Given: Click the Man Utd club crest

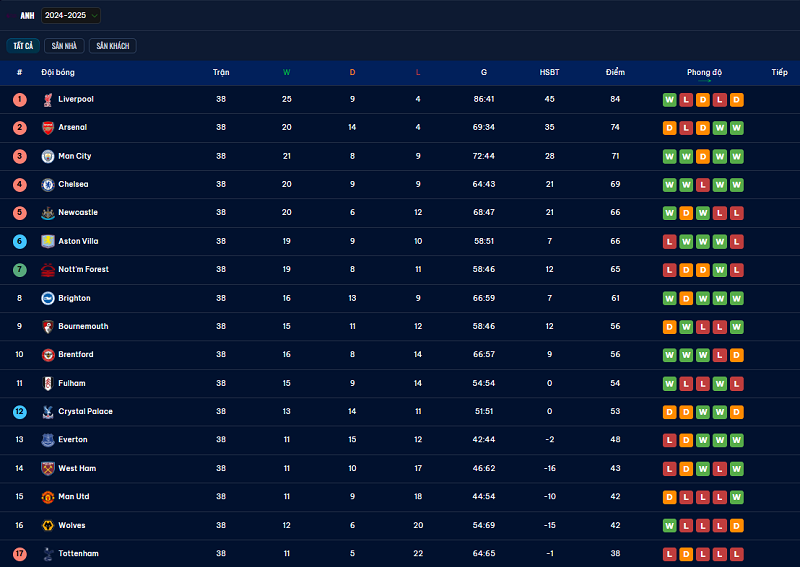Looking at the screenshot, I should [x=48, y=497].
